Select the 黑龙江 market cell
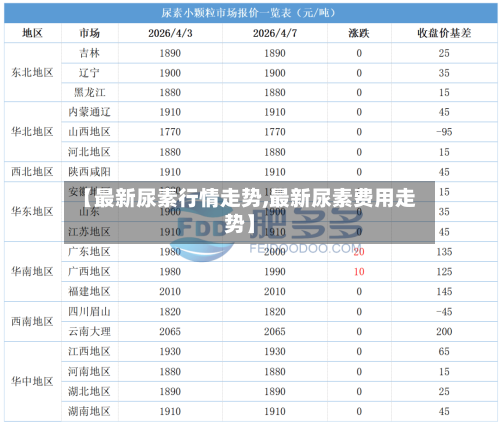Image resolution: width=500 pixels, height=426 pixels. (89, 92)
